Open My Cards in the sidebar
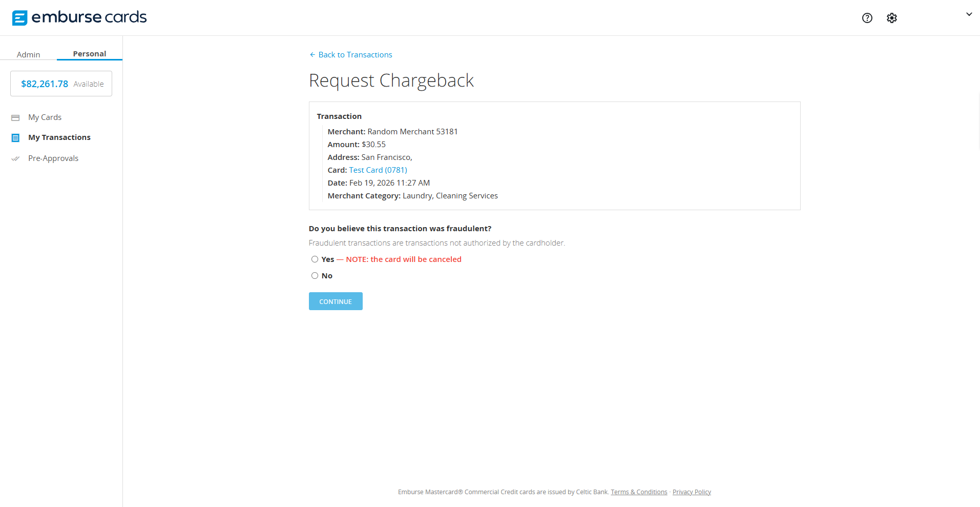980x507 pixels. point(45,117)
